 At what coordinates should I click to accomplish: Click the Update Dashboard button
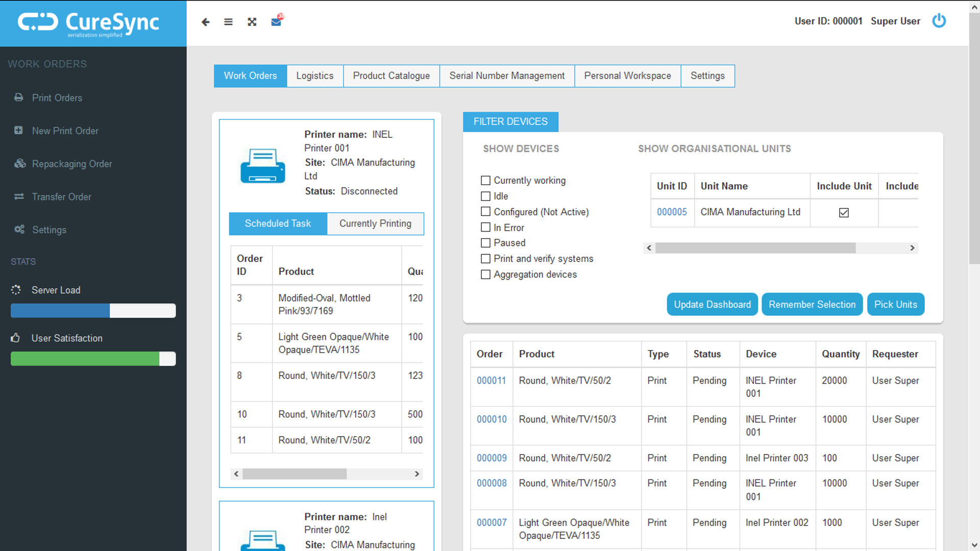[x=712, y=305]
